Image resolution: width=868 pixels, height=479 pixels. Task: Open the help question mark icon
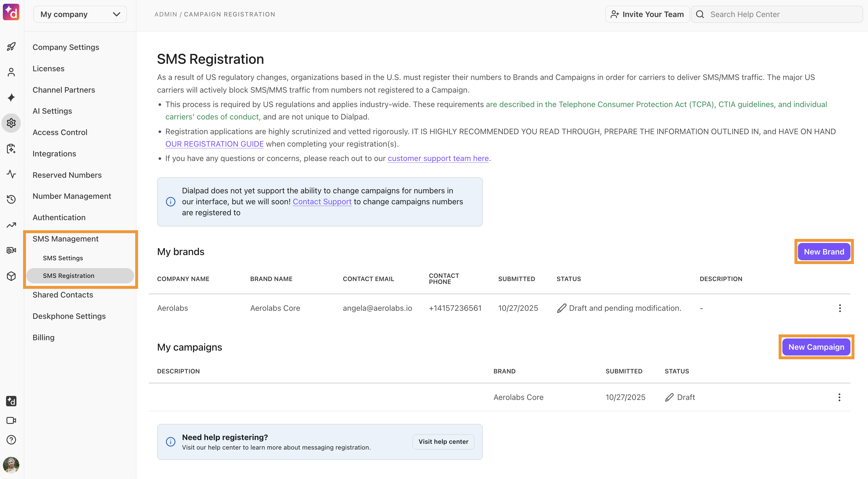pyautogui.click(x=11, y=439)
